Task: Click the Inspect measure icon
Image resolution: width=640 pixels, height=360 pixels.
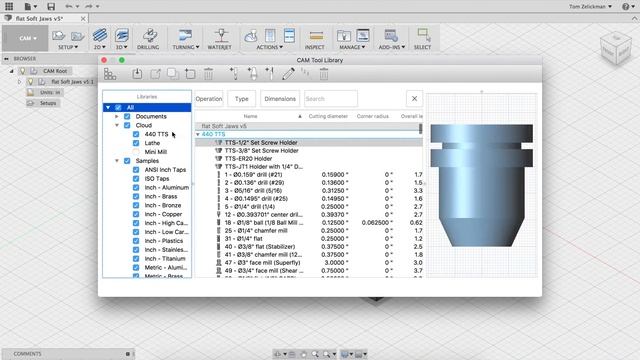Action: click(316, 36)
